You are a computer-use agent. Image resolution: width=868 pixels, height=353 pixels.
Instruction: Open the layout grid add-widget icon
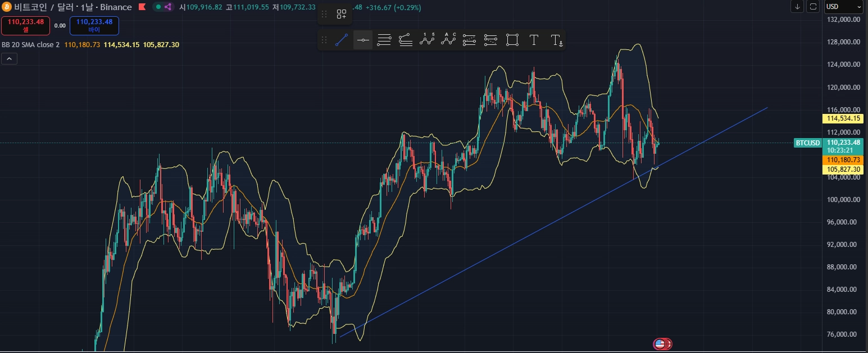coord(342,15)
